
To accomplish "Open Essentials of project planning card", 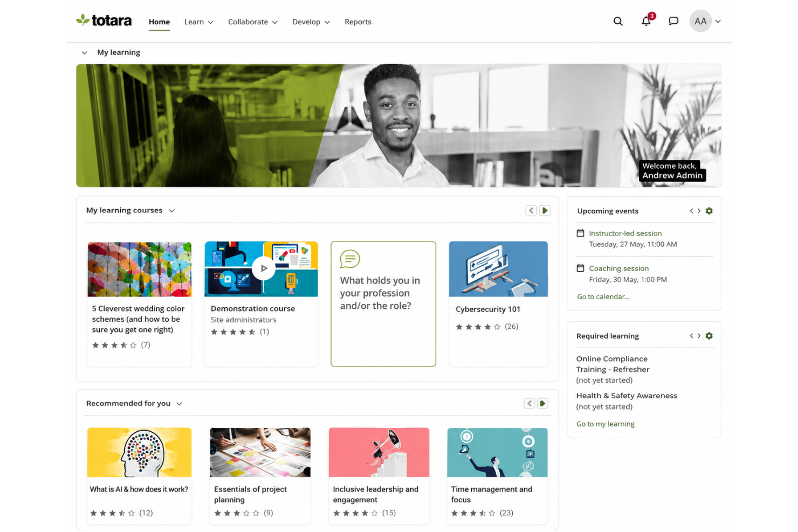I will pyautogui.click(x=260, y=475).
